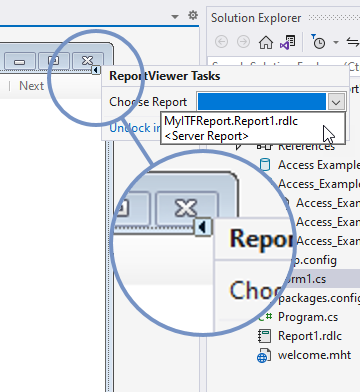This screenshot has height=392, width=360.
Task: Click the Solution Explorer panel title
Action: click(x=256, y=18)
